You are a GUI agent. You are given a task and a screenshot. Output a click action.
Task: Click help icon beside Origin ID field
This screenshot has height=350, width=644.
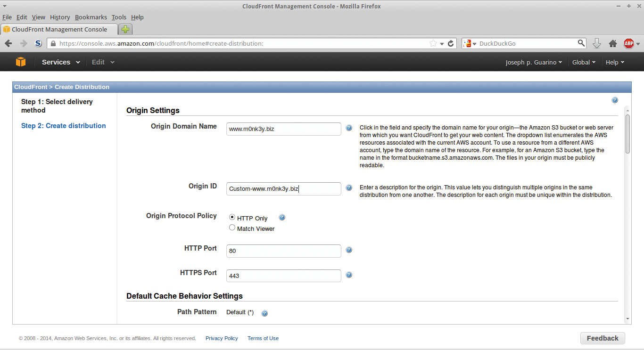coord(349,187)
